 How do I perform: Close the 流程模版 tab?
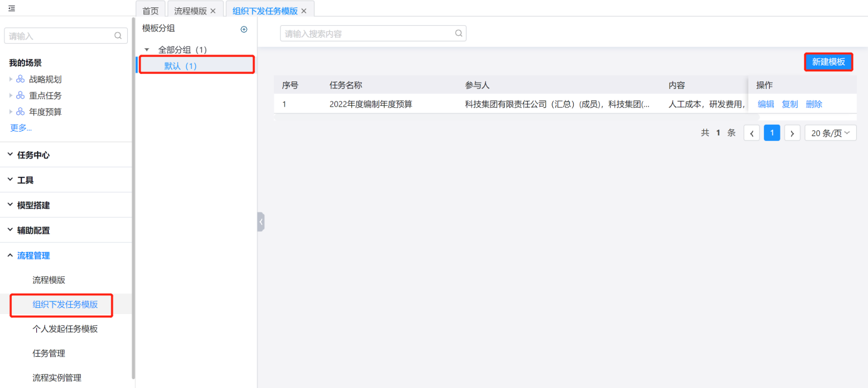coord(213,11)
